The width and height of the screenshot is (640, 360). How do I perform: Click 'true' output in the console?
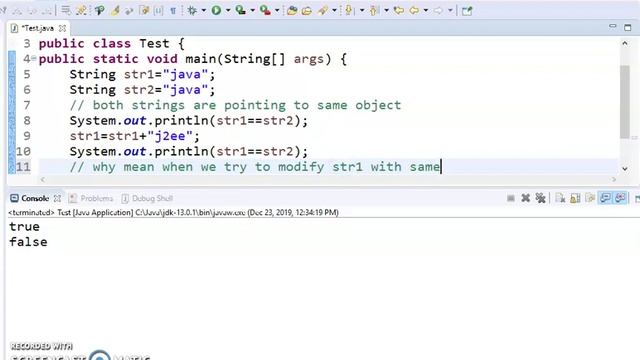(x=24, y=227)
